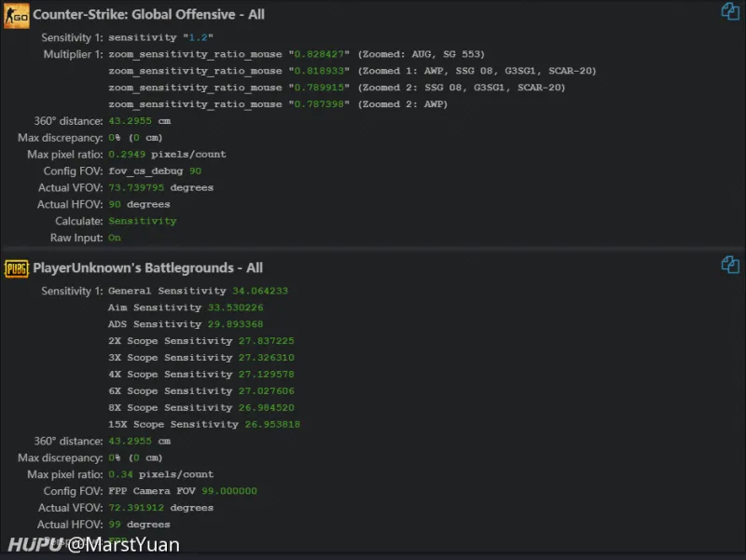
Task: Click the PUBG game logo icon
Action: tap(17, 268)
